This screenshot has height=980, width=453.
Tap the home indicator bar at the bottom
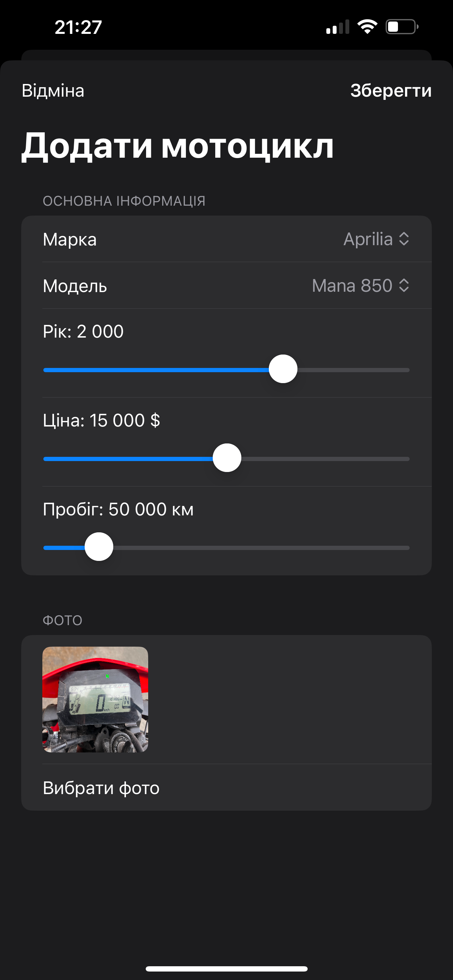pyautogui.click(x=226, y=969)
